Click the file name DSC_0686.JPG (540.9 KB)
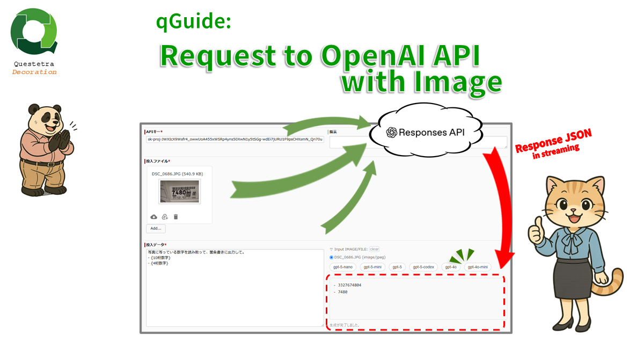This screenshot has width=644, height=337. (x=177, y=174)
